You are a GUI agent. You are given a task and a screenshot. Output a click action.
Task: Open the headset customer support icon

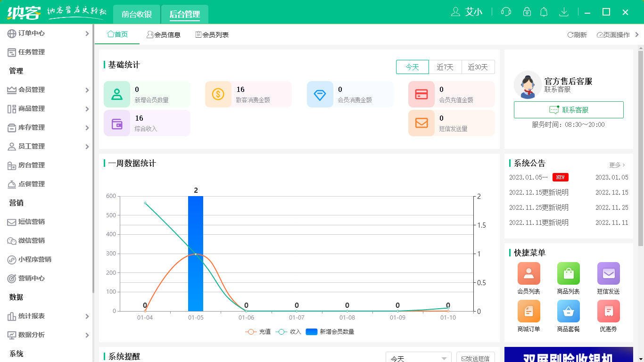(x=506, y=12)
